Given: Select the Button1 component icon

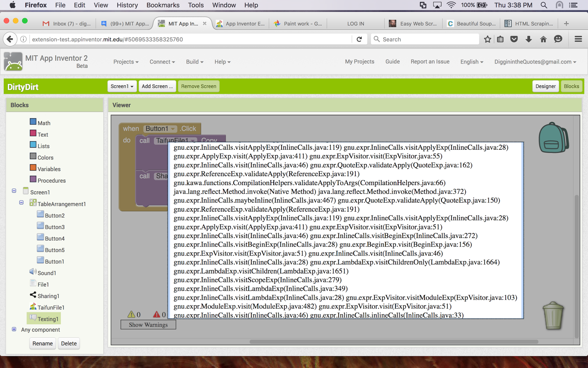Looking at the screenshot, I should (40, 259).
